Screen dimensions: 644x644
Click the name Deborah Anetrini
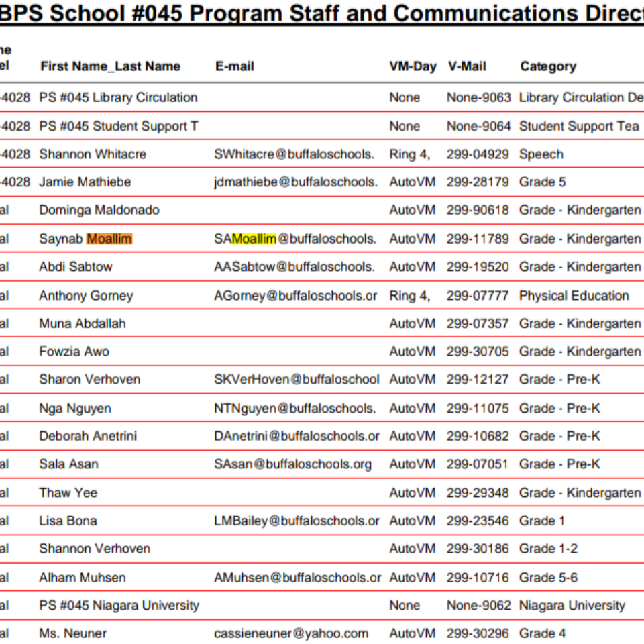[88, 436]
